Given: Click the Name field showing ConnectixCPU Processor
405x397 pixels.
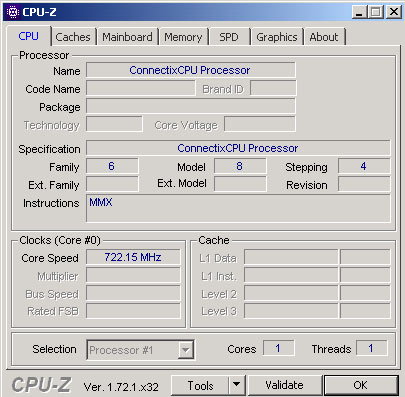Looking at the screenshot, I should coord(191,70).
